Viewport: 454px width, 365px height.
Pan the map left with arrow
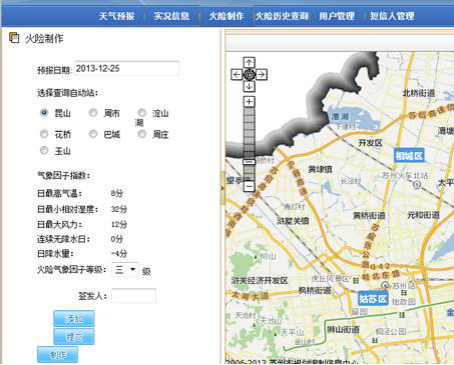tap(236, 74)
